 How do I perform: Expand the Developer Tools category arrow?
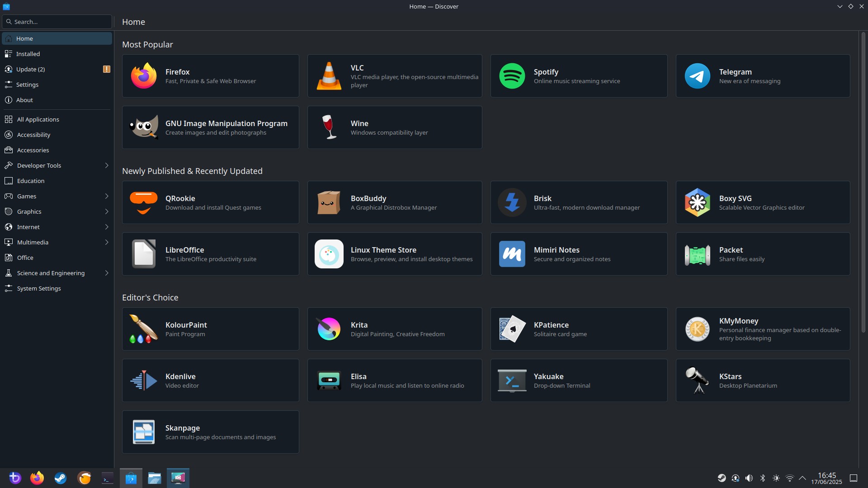click(107, 165)
